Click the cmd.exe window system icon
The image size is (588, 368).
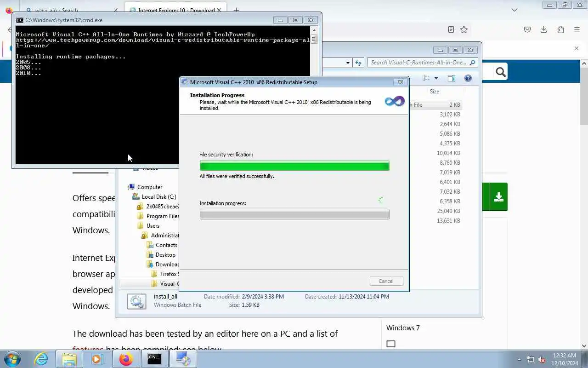(19, 20)
